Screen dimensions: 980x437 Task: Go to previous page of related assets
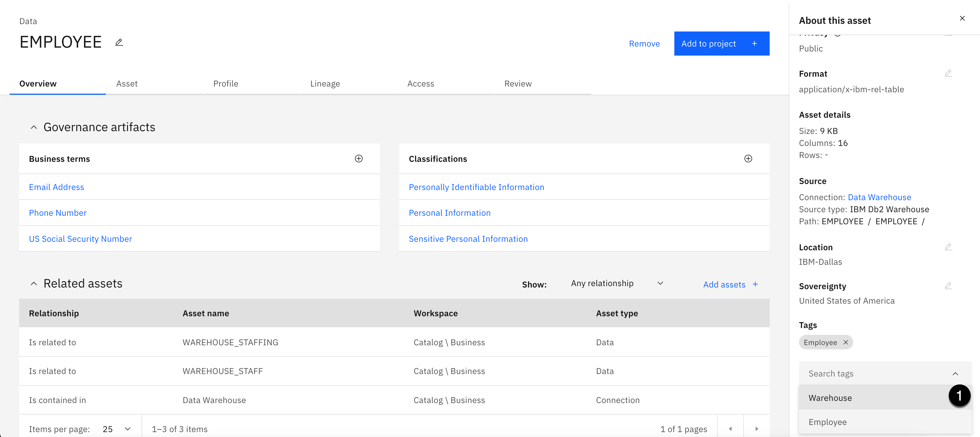pos(730,429)
